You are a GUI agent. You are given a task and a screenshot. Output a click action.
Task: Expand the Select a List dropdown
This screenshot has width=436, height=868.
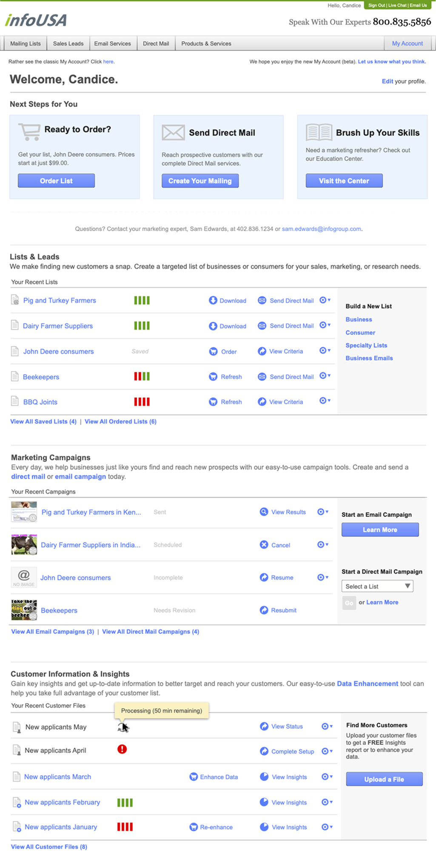click(x=377, y=586)
